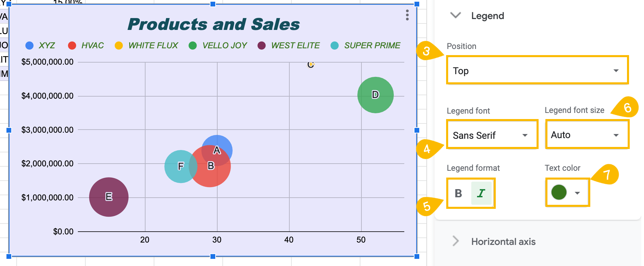Disable italic formatting for the legend
Screen dimensions: 644x266
click(x=482, y=193)
